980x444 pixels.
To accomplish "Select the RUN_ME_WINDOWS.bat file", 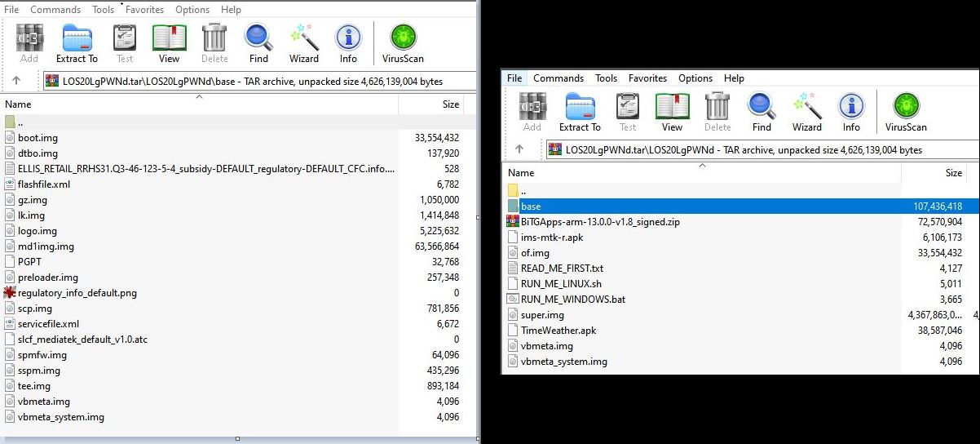I will click(572, 299).
